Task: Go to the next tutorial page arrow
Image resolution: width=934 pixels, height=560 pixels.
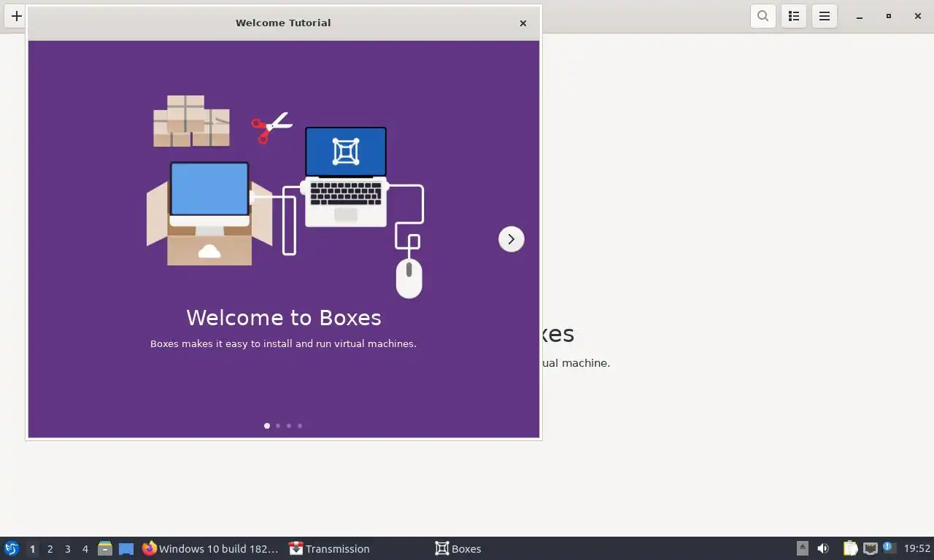Action: 511,239
